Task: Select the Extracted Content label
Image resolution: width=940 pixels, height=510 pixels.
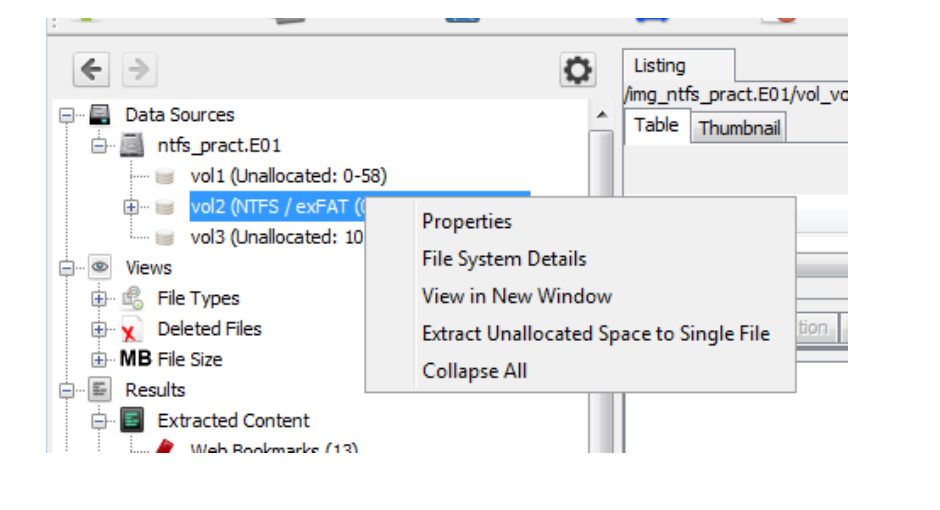Action: point(233,420)
